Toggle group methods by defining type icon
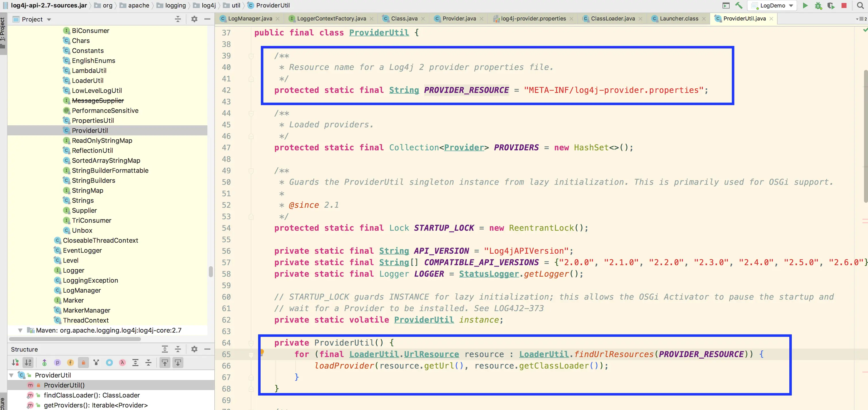This screenshot has width=868, height=410. tap(96, 362)
